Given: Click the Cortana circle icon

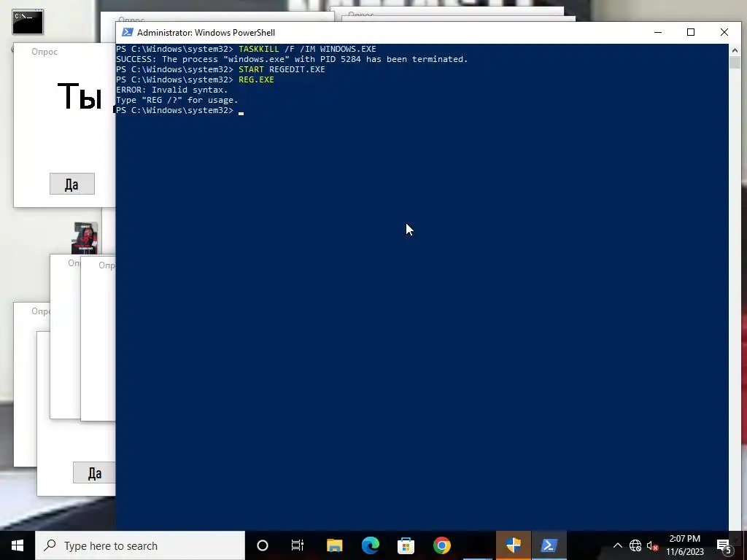Looking at the screenshot, I should [x=263, y=545].
